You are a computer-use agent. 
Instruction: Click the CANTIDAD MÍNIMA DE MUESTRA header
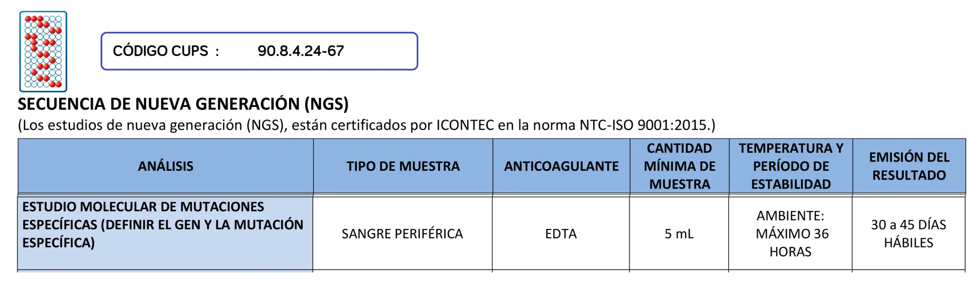tap(679, 166)
